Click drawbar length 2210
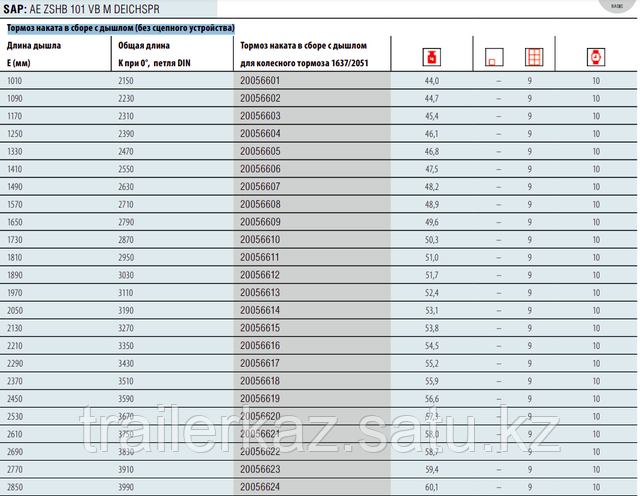 [x=15, y=346]
